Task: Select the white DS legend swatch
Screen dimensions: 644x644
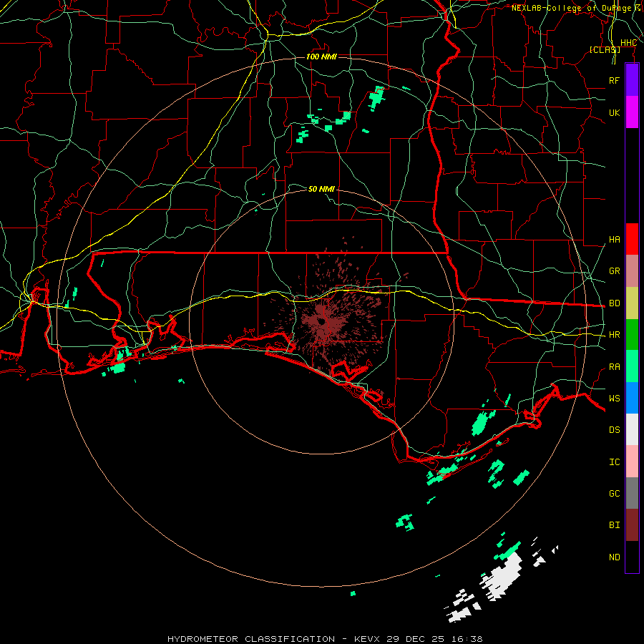Action: (632, 429)
